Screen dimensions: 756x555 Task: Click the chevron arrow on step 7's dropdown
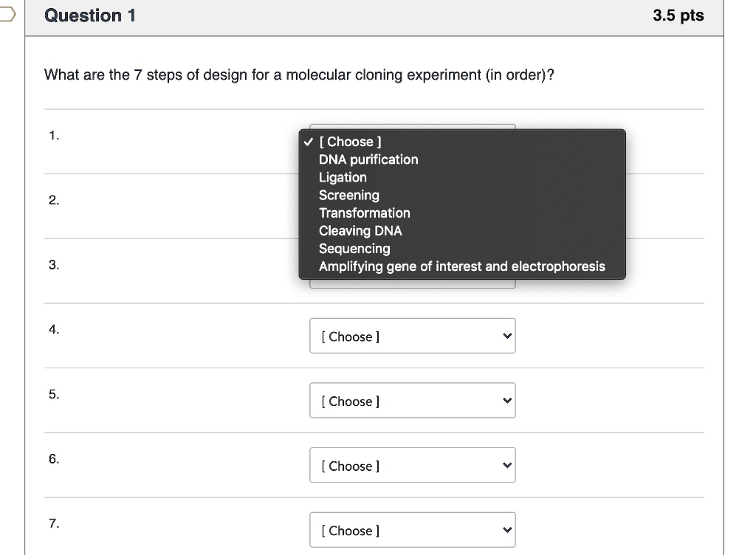point(506,530)
